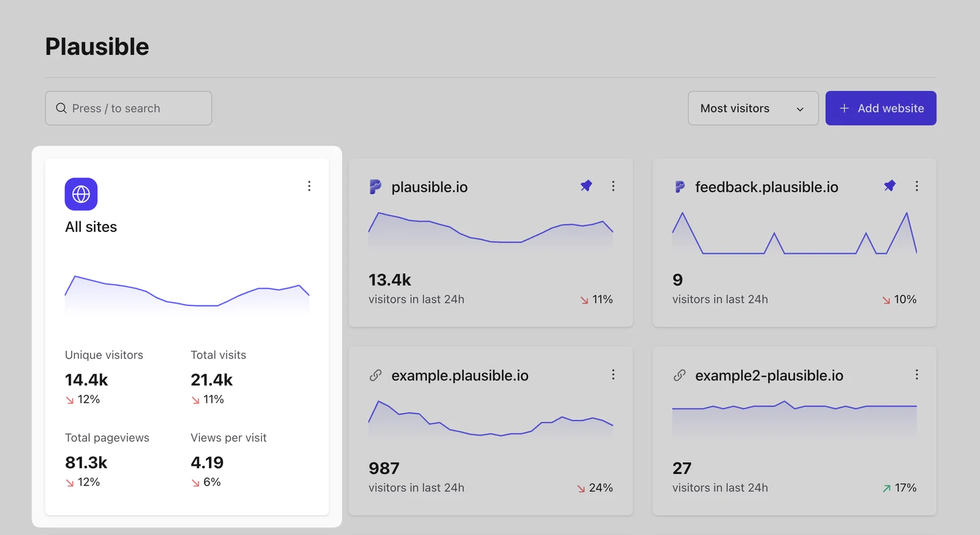Click the Total pageviews 81.3k value
Image resolution: width=980 pixels, height=535 pixels.
86,463
